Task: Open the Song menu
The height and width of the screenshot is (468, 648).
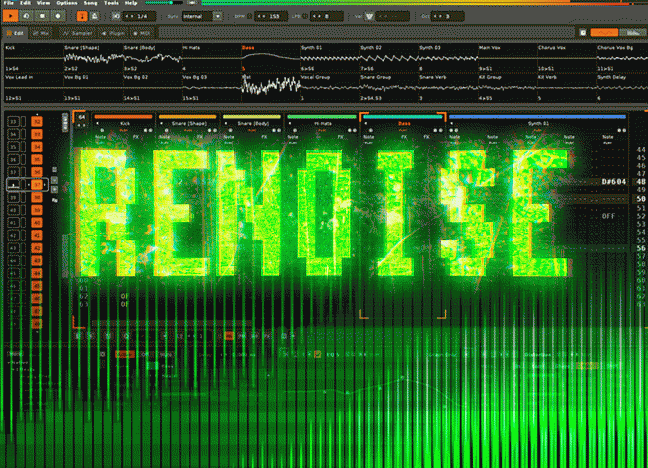Action: (91, 3)
